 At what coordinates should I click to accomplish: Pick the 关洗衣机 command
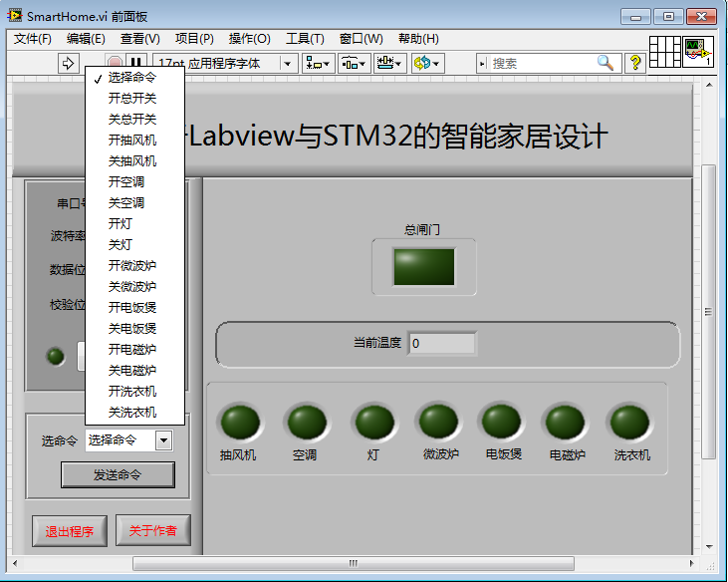point(135,412)
